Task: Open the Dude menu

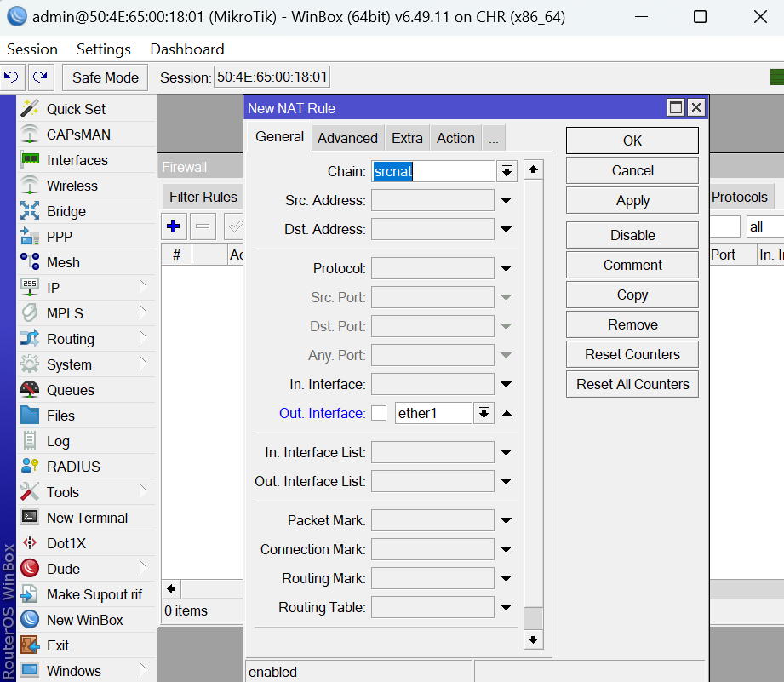Action: pos(86,569)
